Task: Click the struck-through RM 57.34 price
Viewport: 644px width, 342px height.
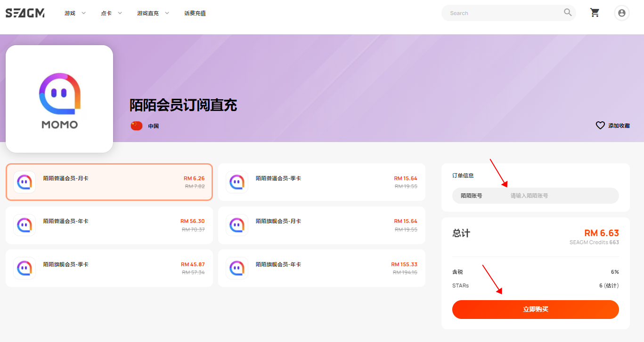Action: (193, 272)
